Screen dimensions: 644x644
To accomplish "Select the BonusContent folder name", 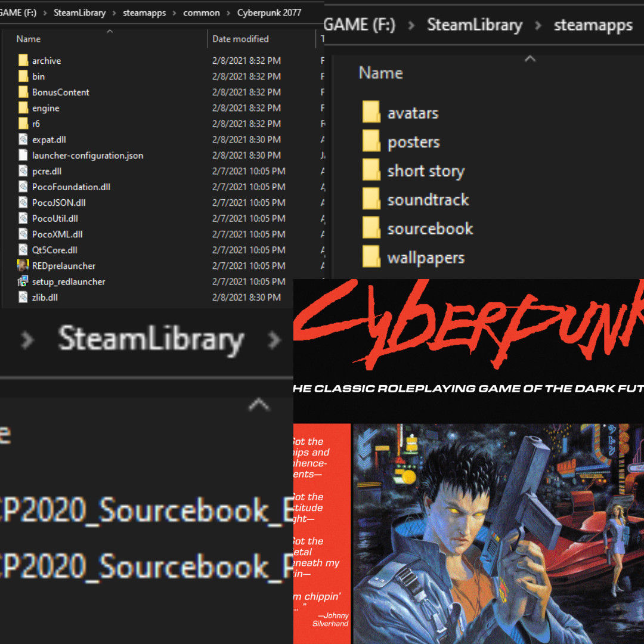I will pyautogui.click(x=61, y=92).
